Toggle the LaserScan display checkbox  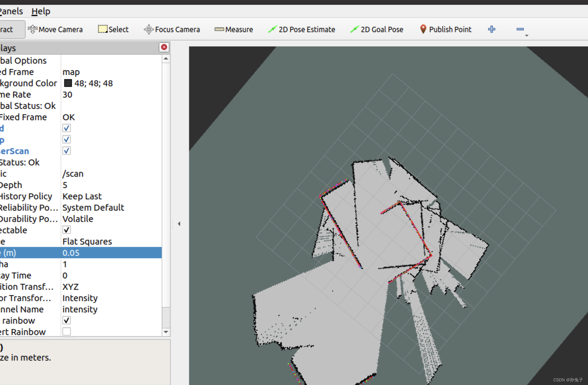point(67,151)
